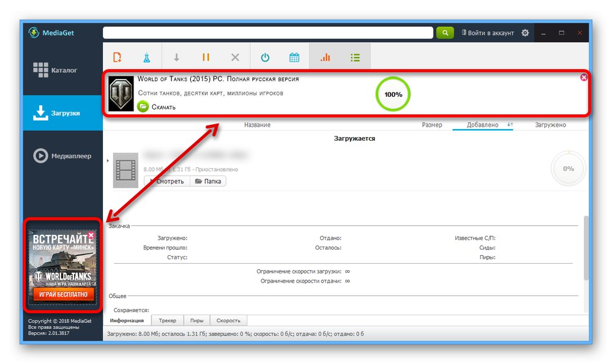Viewport: 612px width, 364px height.
Task: Click the 'Приостановлено' status text
Action: [x=217, y=169]
